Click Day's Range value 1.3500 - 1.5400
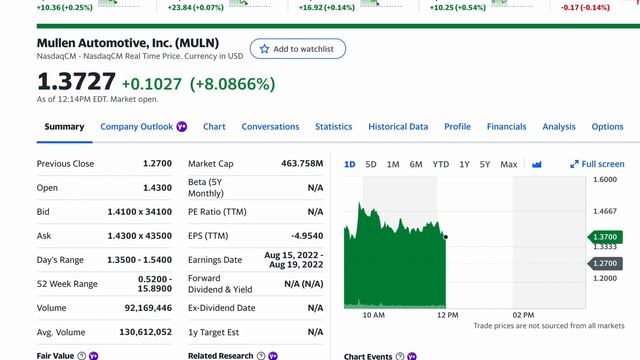This screenshot has height=360, width=640. [x=140, y=260]
